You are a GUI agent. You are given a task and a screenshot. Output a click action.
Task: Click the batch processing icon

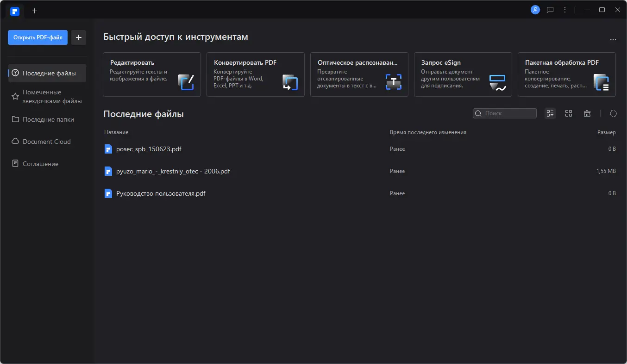click(601, 82)
